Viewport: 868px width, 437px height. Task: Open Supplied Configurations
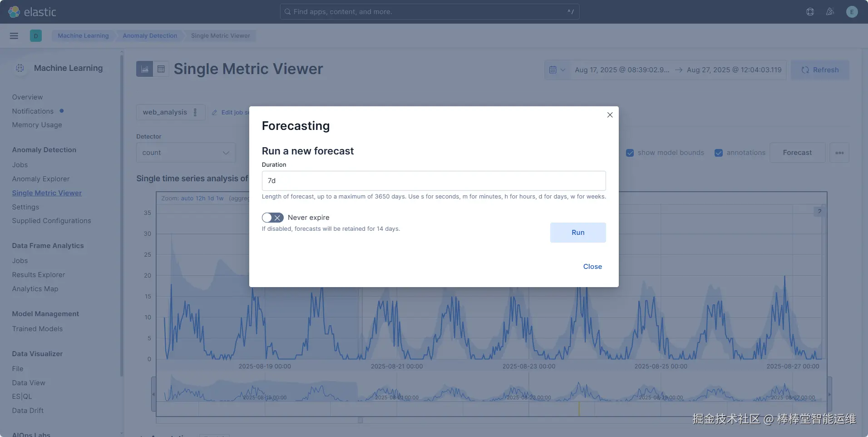51,221
